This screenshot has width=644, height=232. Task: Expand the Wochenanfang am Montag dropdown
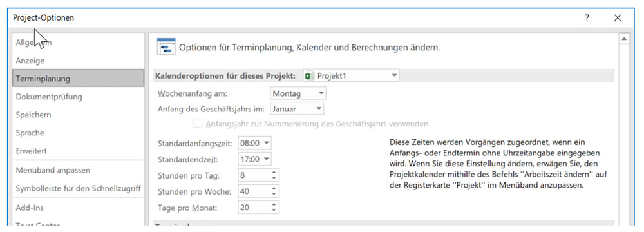click(x=298, y=93)
